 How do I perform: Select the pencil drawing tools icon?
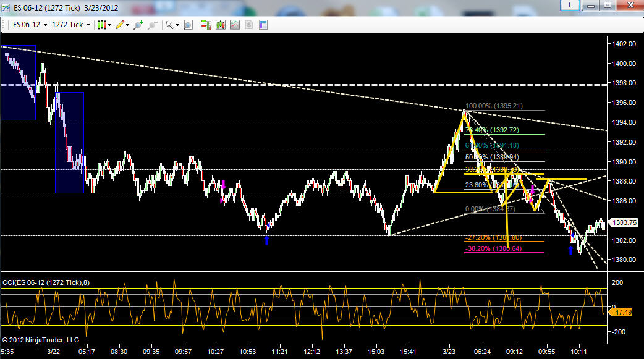tap(120, 25)
